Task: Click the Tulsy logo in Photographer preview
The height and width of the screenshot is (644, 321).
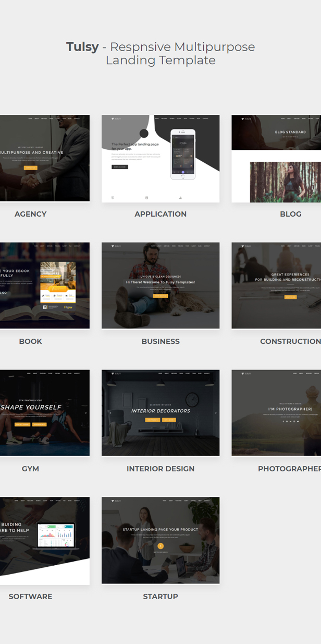Action: point(246,374)
